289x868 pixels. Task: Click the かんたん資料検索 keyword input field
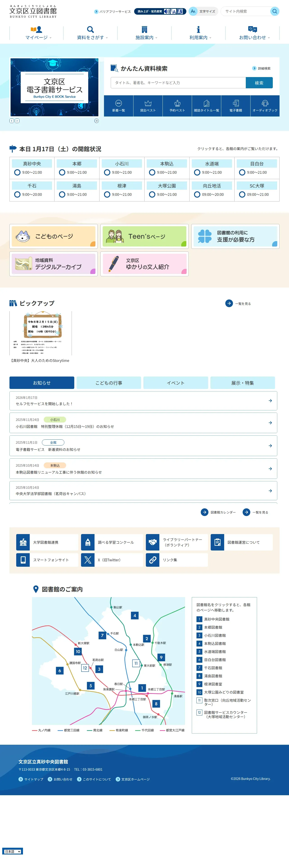tap(178, 83)
